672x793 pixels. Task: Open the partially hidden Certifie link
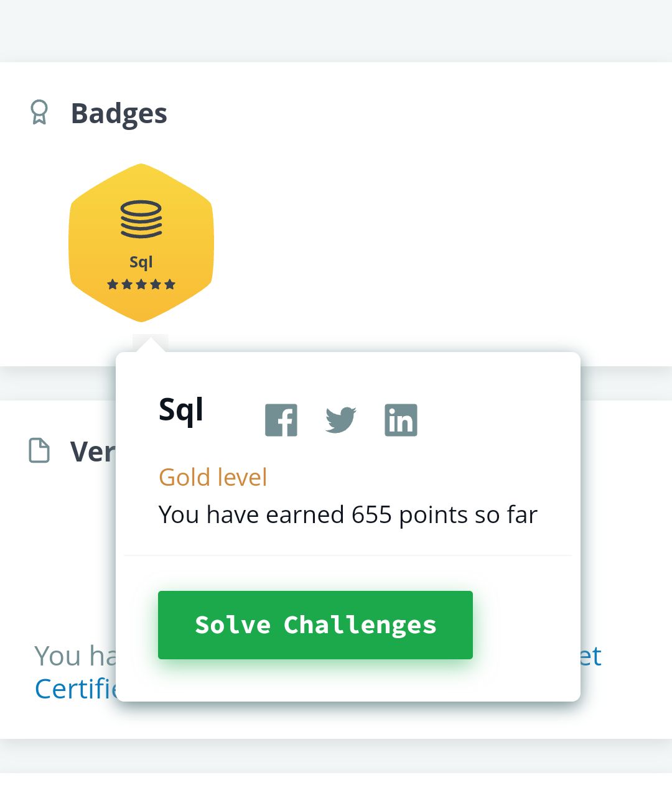point(75,689)
